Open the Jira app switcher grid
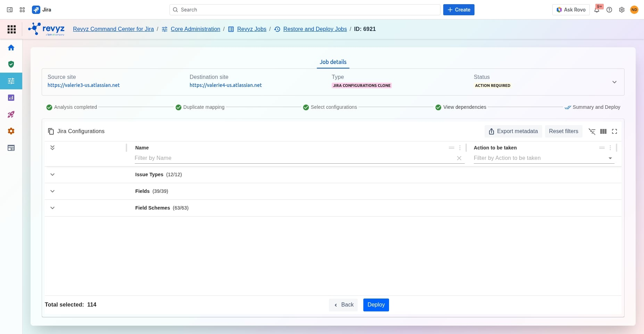The height and width of the screenshot is (334, 644). pyautogui.click(x=22, y=10)
